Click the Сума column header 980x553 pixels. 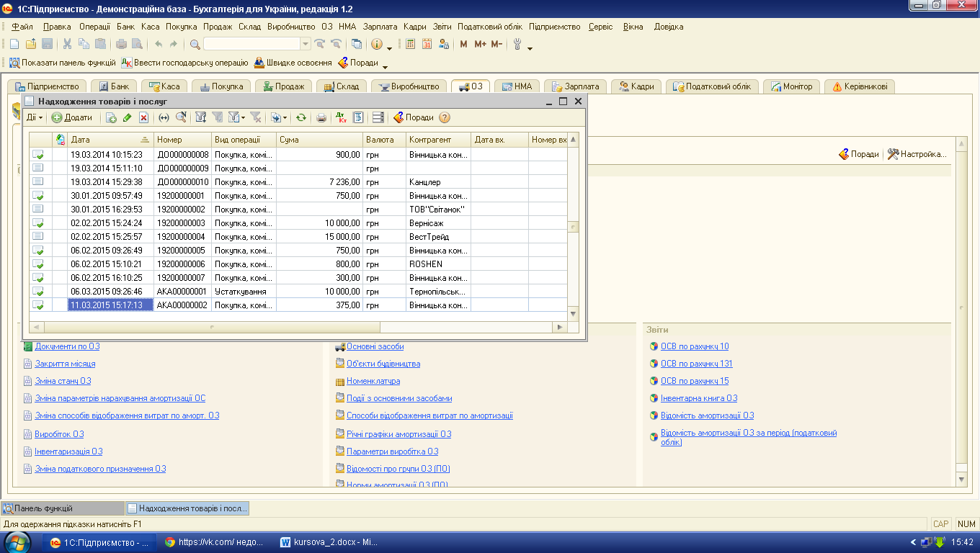320,140
